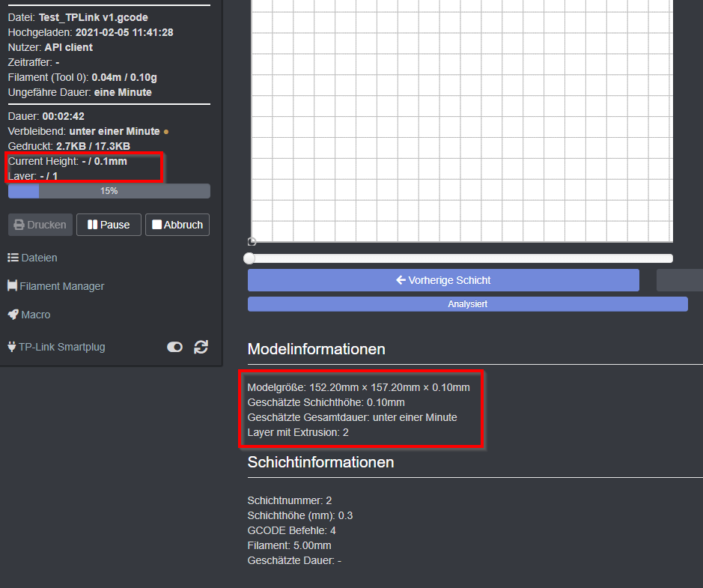Click the Vorherige Schicht button
703x588 pixels.
[442, 279]
